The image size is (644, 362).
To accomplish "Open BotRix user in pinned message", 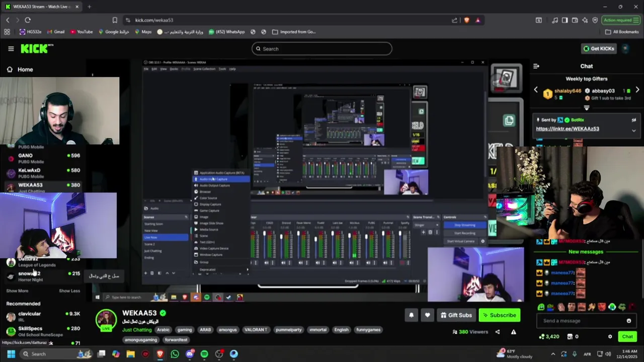I will [577, 120].
